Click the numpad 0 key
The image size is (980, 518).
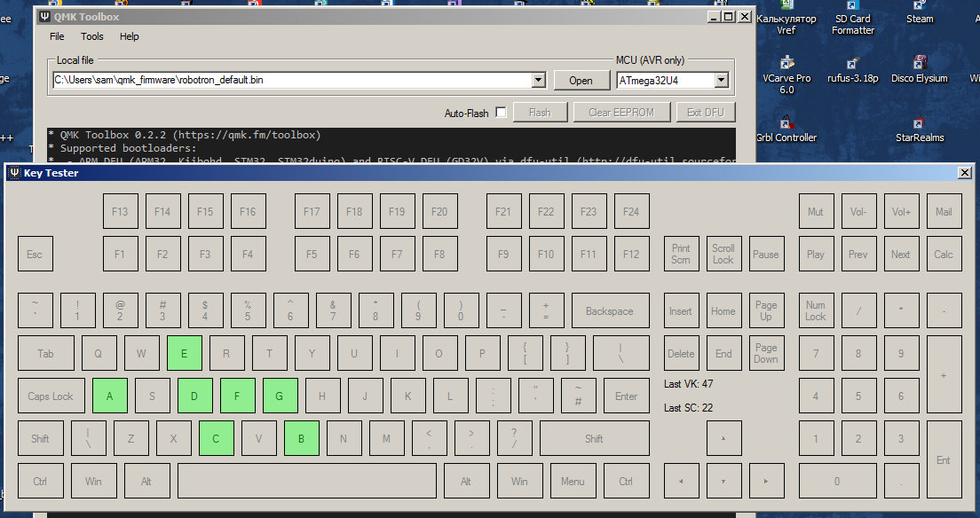click(x=837, y=481)
